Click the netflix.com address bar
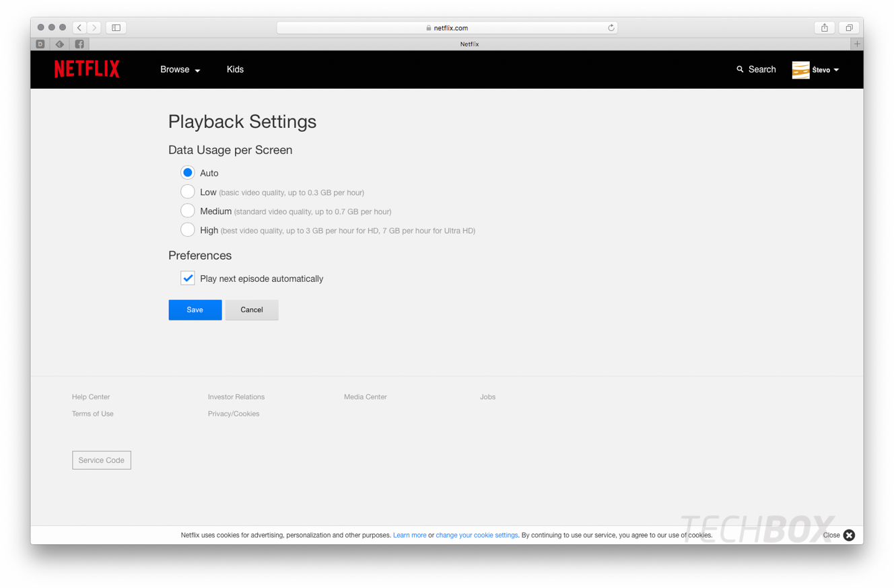The width and height of the screenshot is (894, 588). [x=447, y=28]
